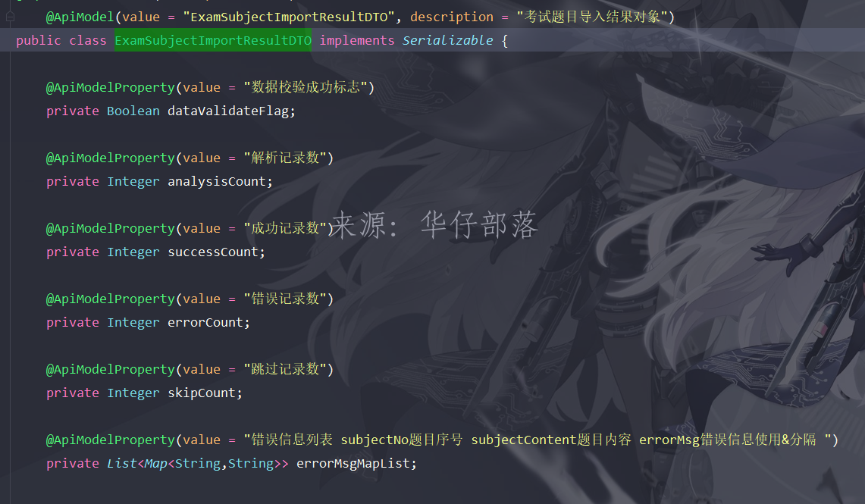Collapse the class fold marker in gutter
The height and width of the screenshot is (504, 865).
coord(10,17)
